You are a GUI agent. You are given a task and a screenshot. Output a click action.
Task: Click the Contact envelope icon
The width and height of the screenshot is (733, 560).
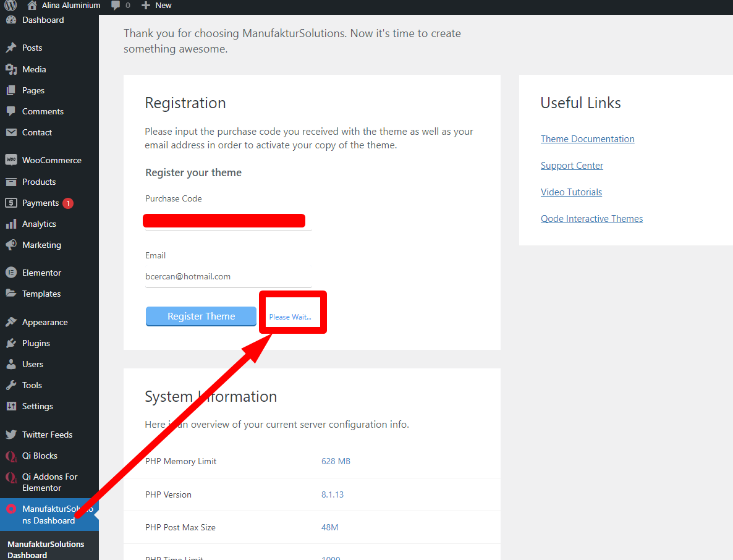point(11,132)
